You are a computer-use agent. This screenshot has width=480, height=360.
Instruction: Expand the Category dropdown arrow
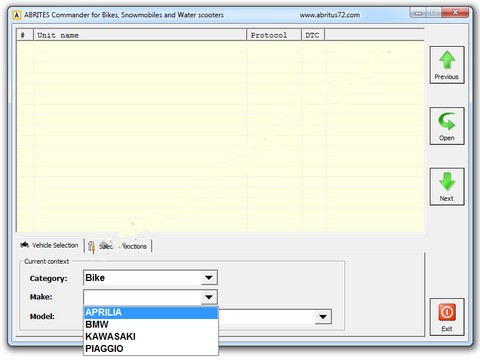pos(209,278)
